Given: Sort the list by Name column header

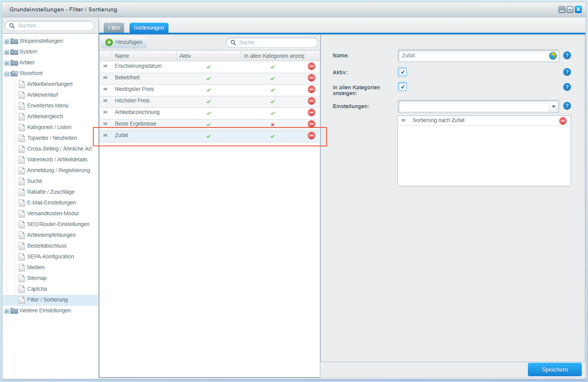Looking at the screenshot, I should pos(144,56).
